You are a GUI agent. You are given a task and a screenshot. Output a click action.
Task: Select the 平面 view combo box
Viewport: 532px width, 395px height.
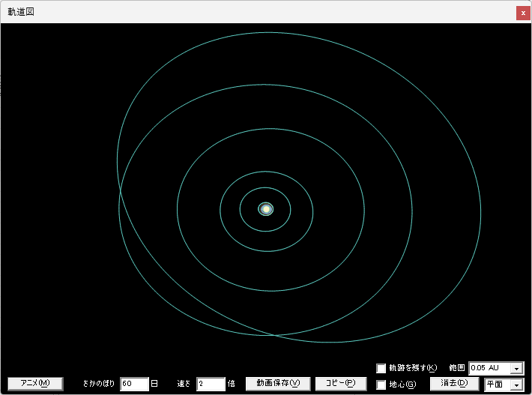[x=504, y=385]
